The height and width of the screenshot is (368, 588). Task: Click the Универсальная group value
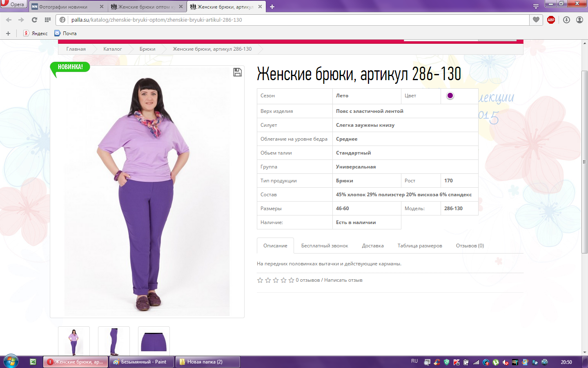tap(356, 167)
